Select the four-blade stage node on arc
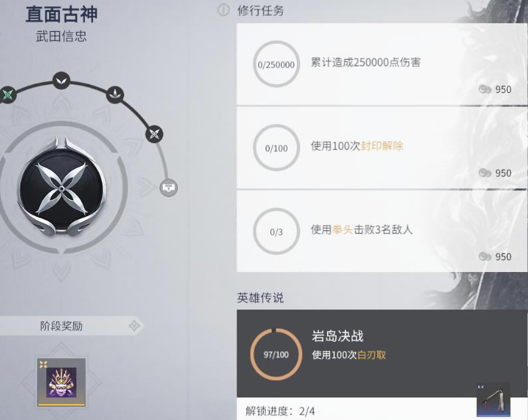This screenshot has width=528, height=420. click(154, 134)
